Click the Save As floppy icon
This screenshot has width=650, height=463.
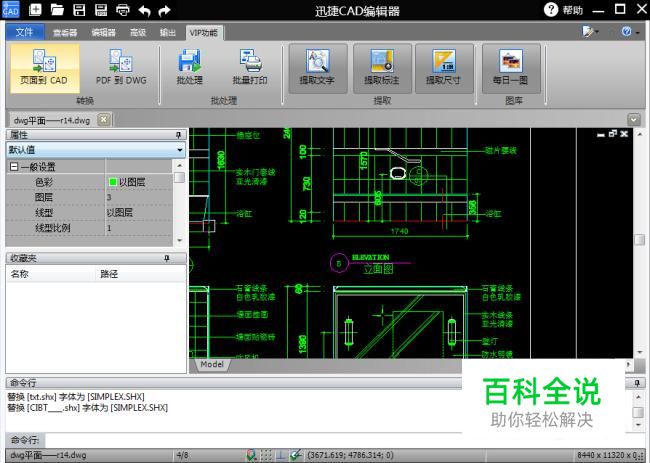tap(101, 9)
